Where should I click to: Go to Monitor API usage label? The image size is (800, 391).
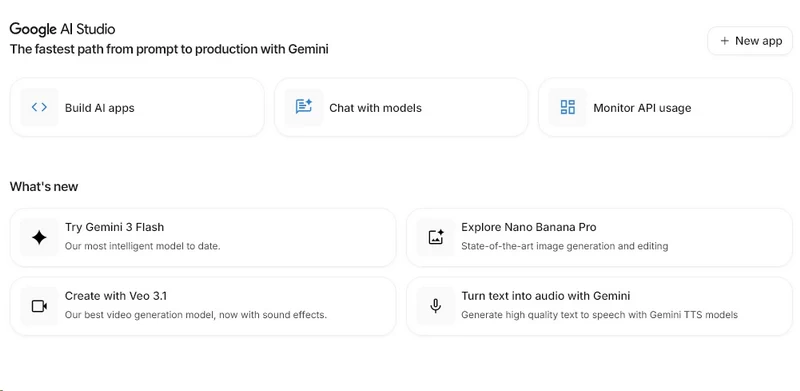(x=642, y=108)
